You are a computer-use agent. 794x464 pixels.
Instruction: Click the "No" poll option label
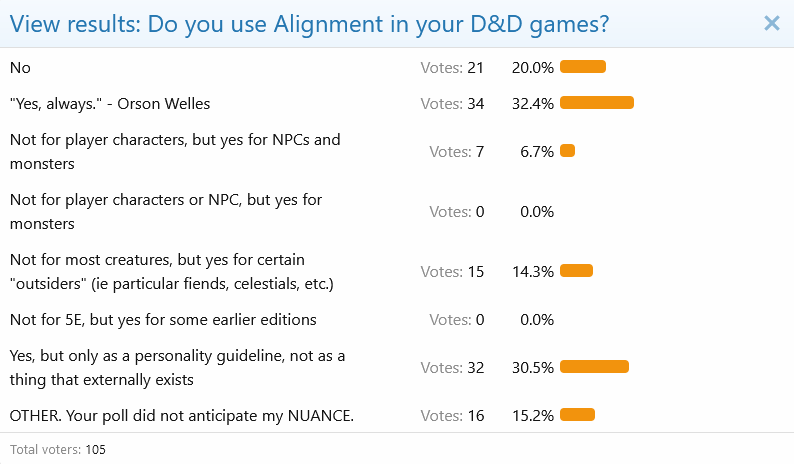pos(20,67)
